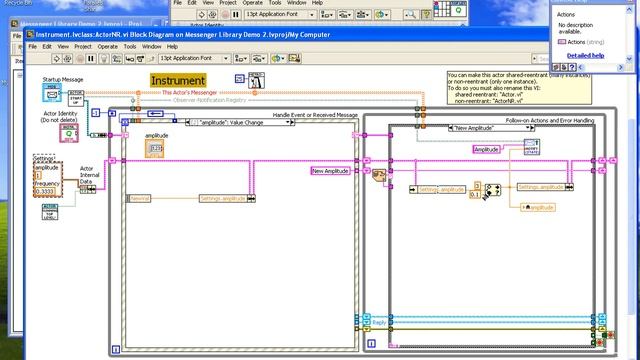
Task: Select the Actor Internal Data bundle node
Action: 88,189
